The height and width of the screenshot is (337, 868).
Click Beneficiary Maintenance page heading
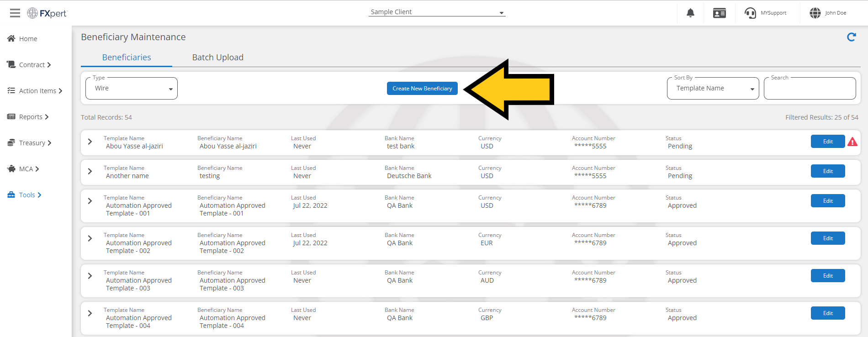click(x=133, y=37)
